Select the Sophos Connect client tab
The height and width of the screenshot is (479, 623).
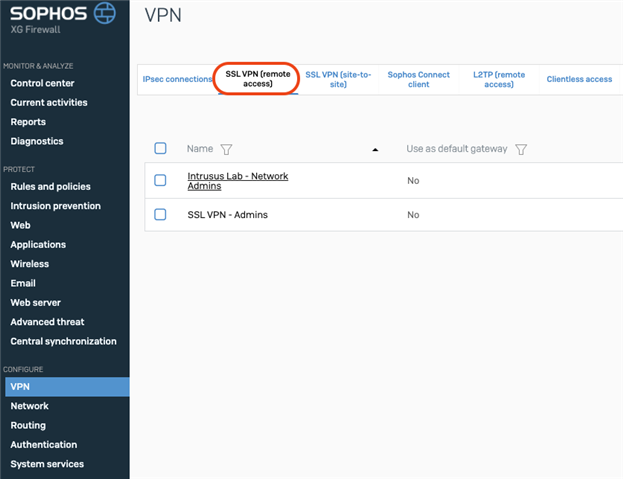click(x=418, y=79)
